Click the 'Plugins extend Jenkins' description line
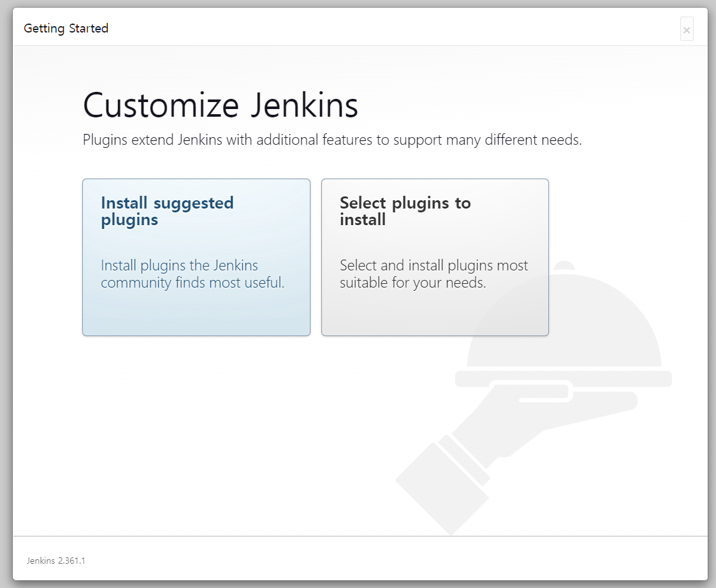The image size is (716, 588). (332, 140)
